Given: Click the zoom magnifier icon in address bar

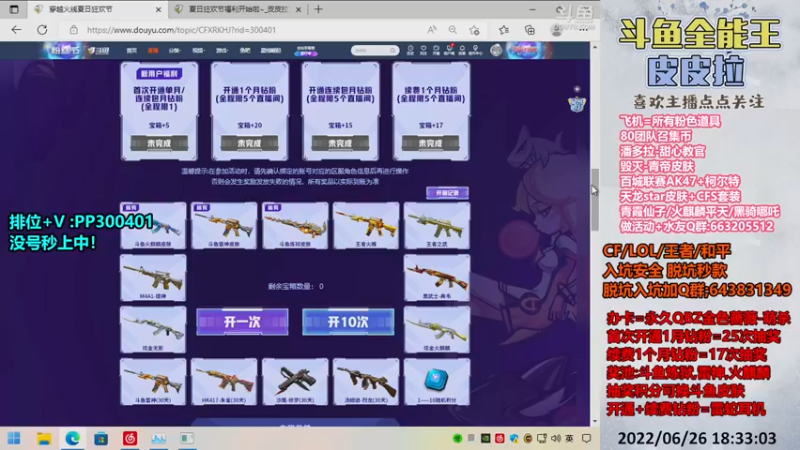Looking at the screenshot, I should click(x=453, y=30).
